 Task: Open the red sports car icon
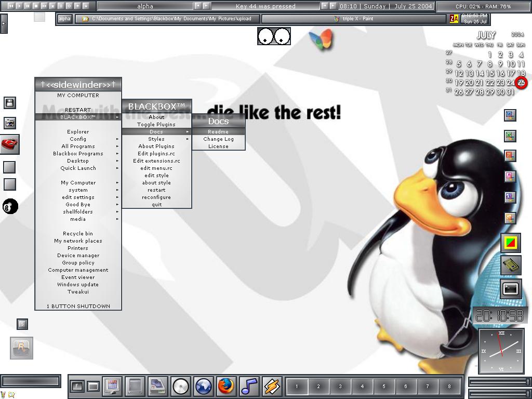click(10, 144)
